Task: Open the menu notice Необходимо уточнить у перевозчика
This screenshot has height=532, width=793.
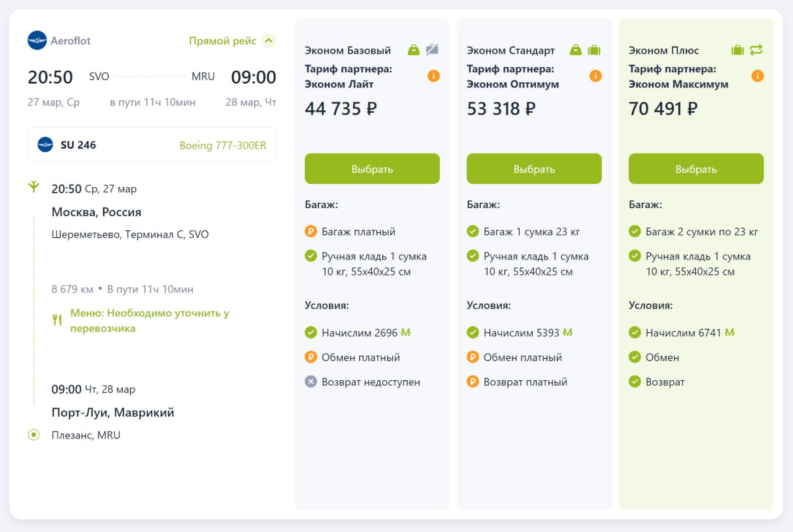Action: [x=149, y=321]
